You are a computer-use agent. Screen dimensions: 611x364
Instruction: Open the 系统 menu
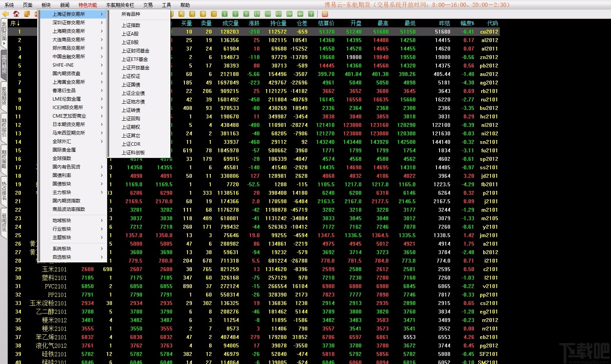(x=9, y=5)
